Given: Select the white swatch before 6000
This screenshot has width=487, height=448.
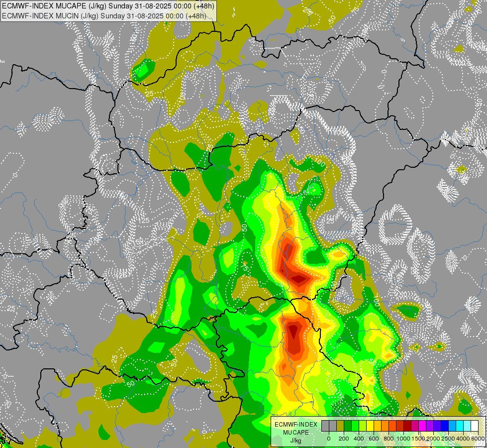Looking at the screenshot, I should pos(475,426).
